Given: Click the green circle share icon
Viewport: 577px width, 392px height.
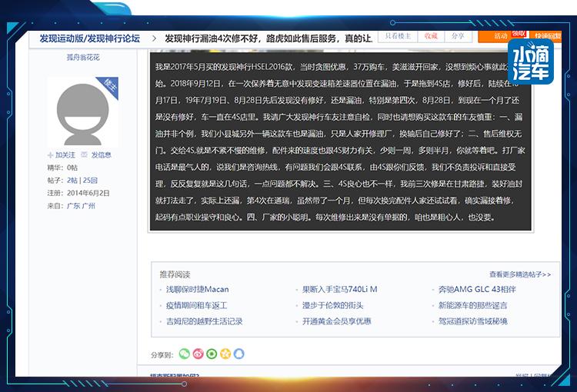Looking at the screenshot, I should pyautogui.click(x=212, y=354).
